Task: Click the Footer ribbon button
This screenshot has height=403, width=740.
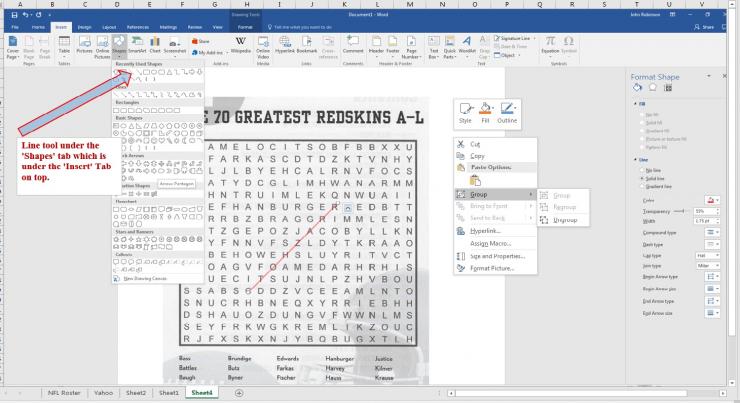Action: (393, 45)
